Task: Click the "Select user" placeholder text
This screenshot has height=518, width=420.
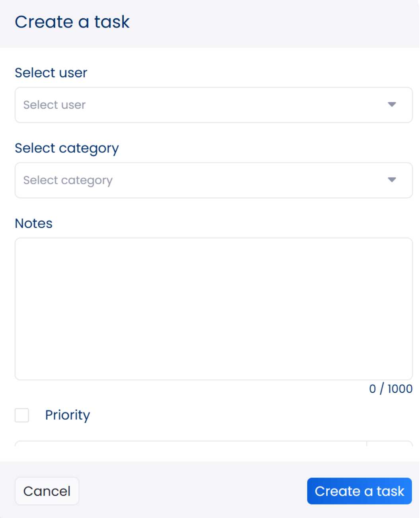Action: pyautogui.click(x=54, y=105)
